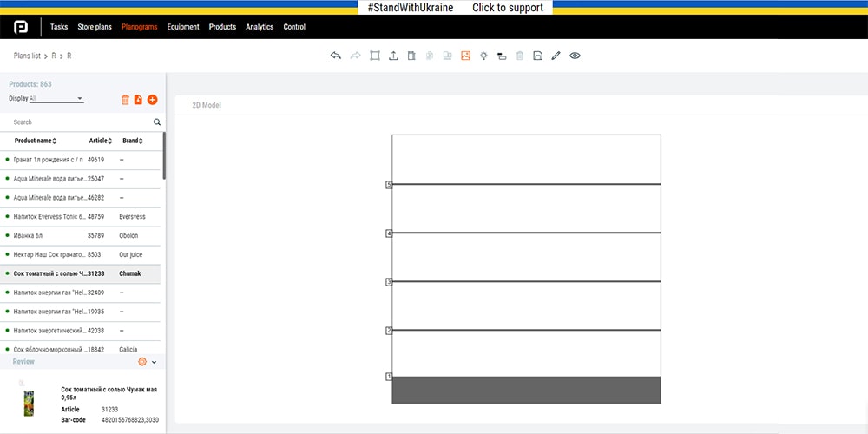This screenshot has height=434, width=868.
Task: Click the save floppy disk icon
Action: (538, 56)
